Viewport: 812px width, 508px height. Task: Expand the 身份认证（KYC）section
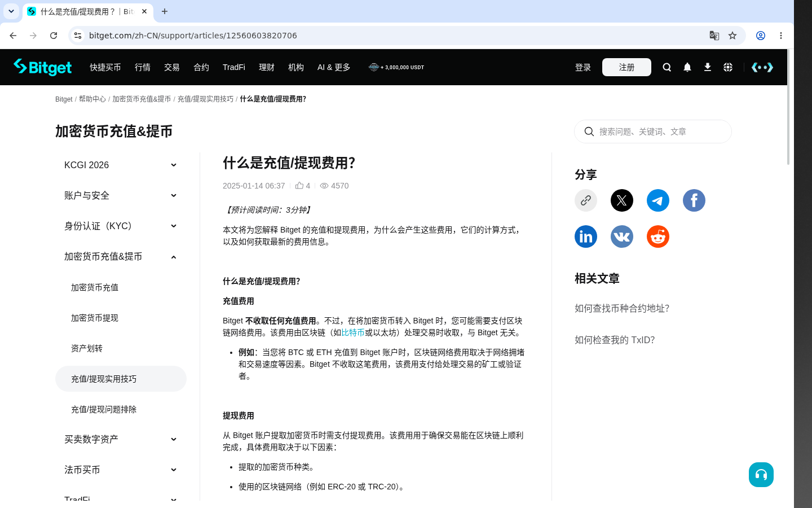point(121,226)
